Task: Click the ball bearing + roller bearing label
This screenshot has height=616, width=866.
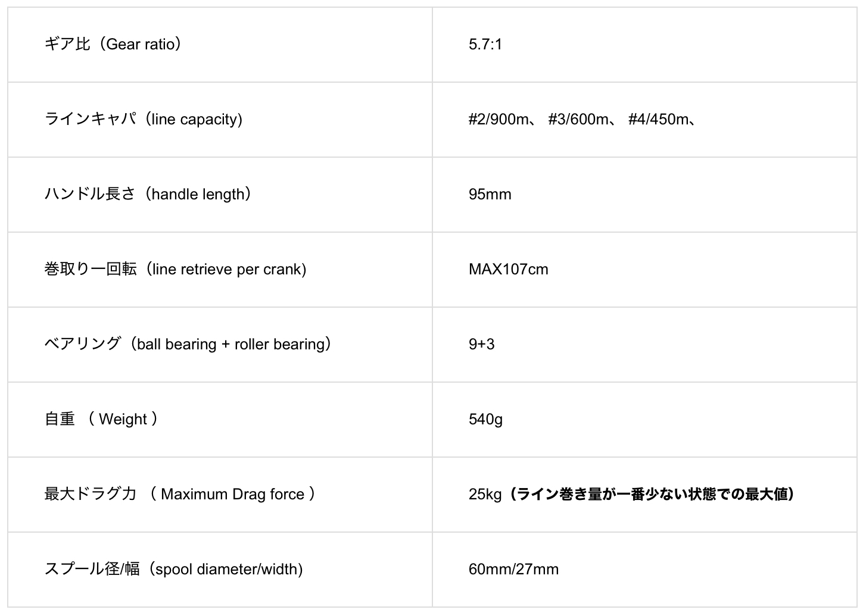Action: click(230, 344)
